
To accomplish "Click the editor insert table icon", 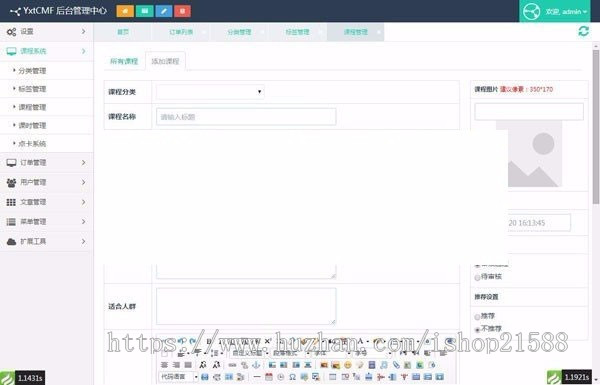I will [332, 377].
